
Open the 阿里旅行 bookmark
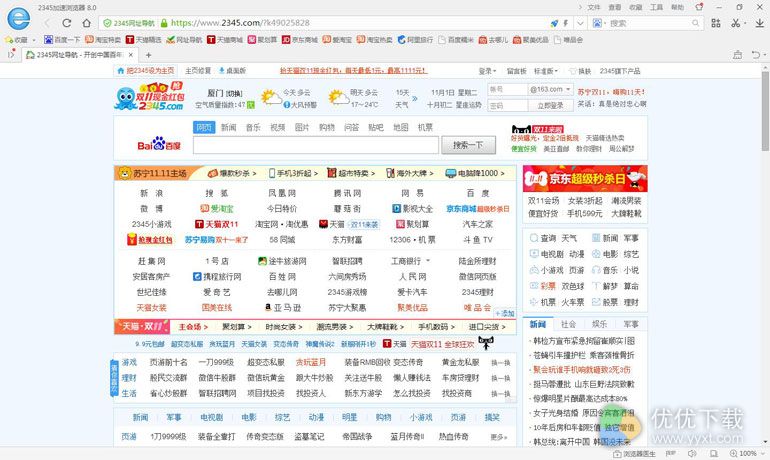[x=415, y=40]
